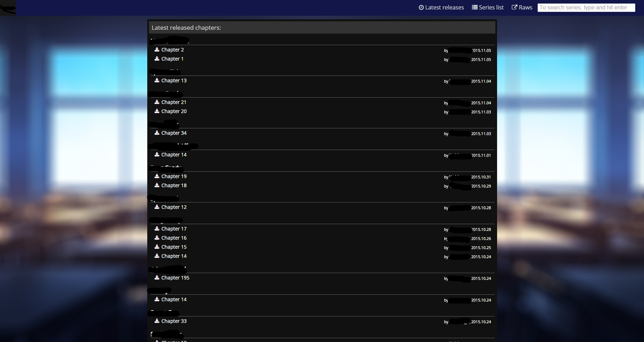Image resolution: width=644 pixels, height=342 pixels.
Task: Open the Chapter 33 link
Action: pos(174,321)
